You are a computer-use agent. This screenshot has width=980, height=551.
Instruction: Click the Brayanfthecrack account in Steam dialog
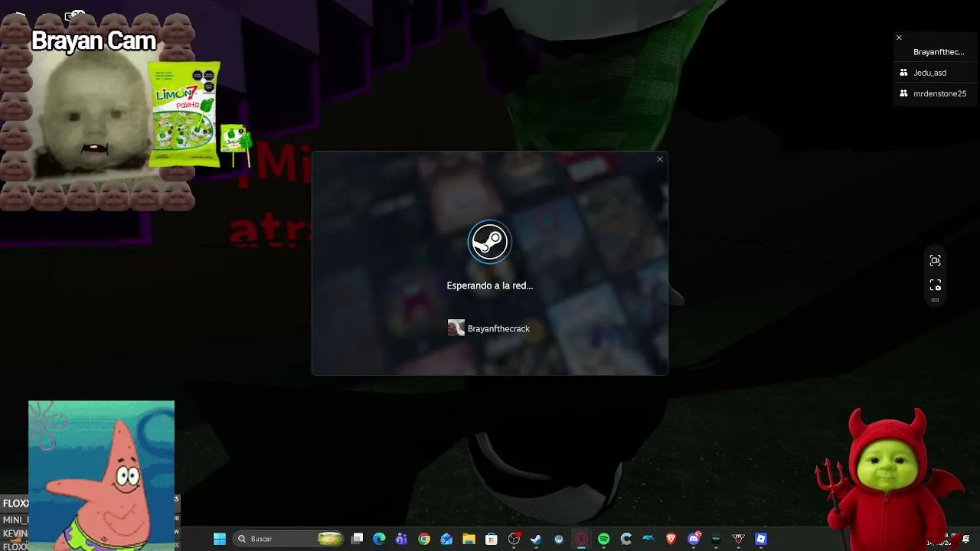[x=489, y=328]
